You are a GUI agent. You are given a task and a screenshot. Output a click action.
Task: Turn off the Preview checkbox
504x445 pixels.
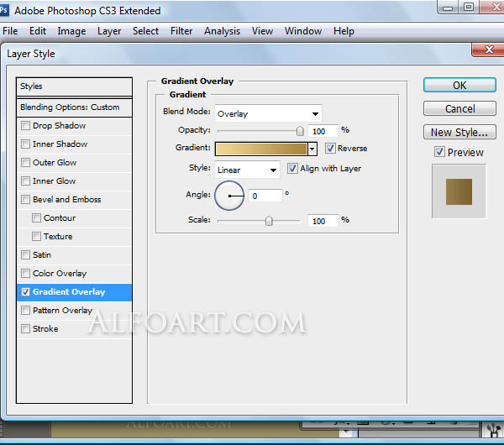pyautogui.click(x=439, y=152)
